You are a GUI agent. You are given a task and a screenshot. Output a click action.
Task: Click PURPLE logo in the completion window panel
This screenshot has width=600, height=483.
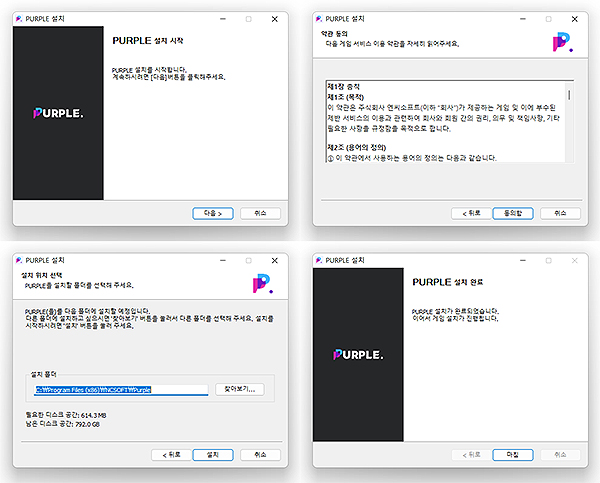coord(358,354)
